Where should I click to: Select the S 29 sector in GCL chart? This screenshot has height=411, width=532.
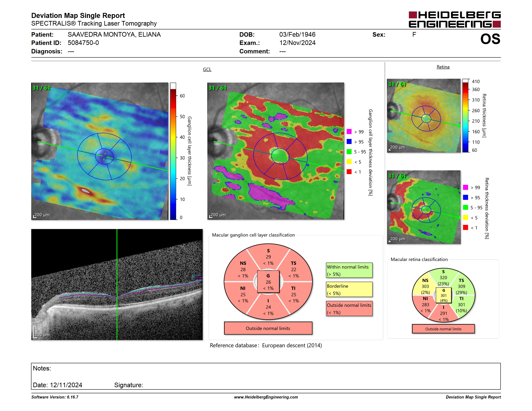[x=268, y=257]
